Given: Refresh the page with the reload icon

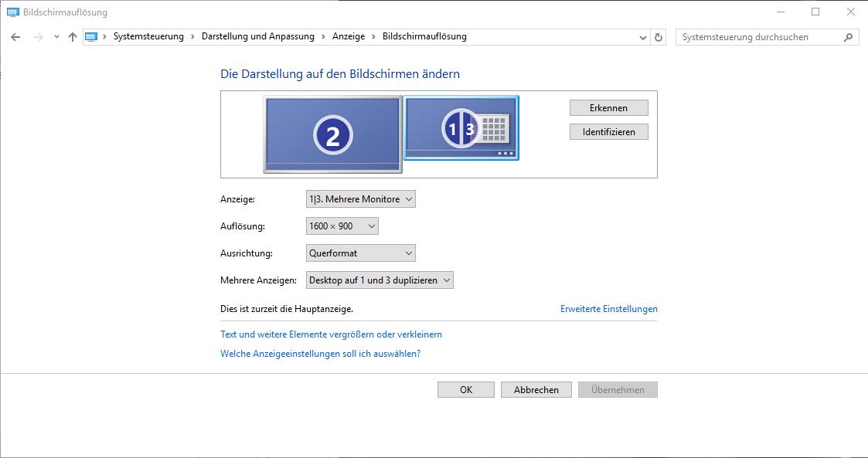Looking at the screenshot, I should (x=659, y=38).
